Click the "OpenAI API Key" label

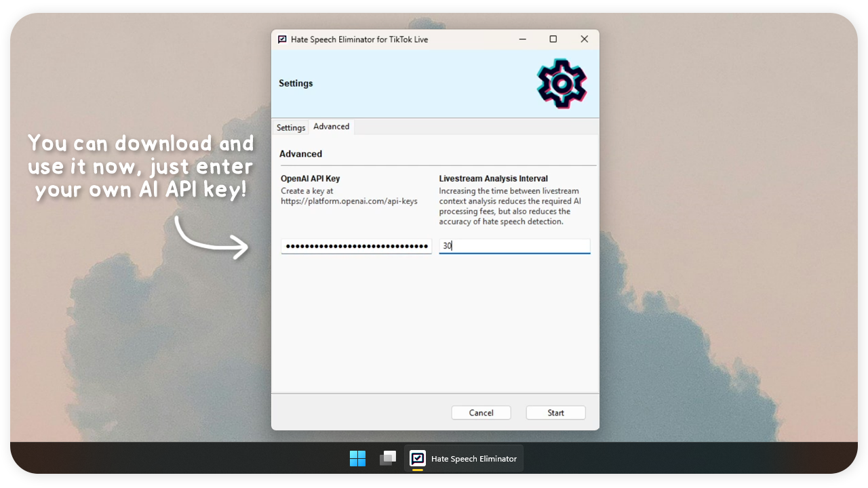pyautogui.click(x=311, y=179)
